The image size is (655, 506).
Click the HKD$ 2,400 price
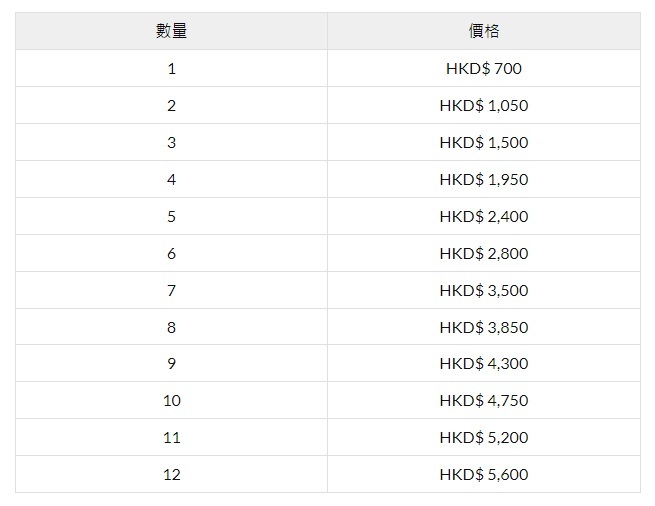[483, 217]
